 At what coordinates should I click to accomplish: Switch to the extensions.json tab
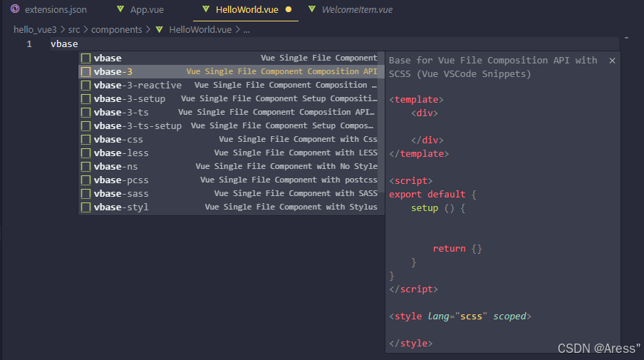[48, 9]
